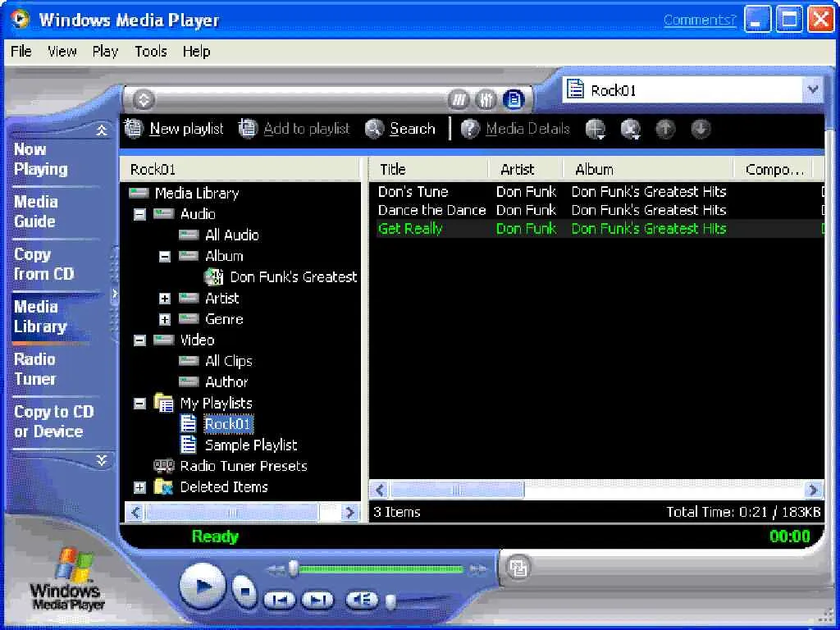Select the track Don's Tune
Screen dimensions: 840x630
(x=413, y=192)
